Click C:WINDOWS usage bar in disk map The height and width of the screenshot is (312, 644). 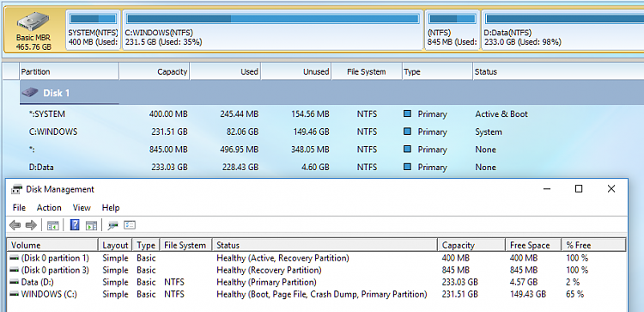(273, 18)
